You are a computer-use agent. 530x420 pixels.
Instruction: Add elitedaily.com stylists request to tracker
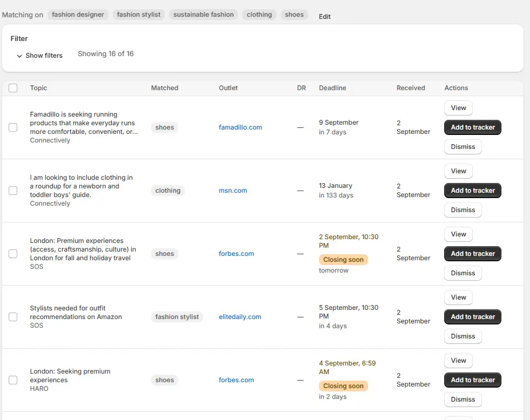(473, 317)
